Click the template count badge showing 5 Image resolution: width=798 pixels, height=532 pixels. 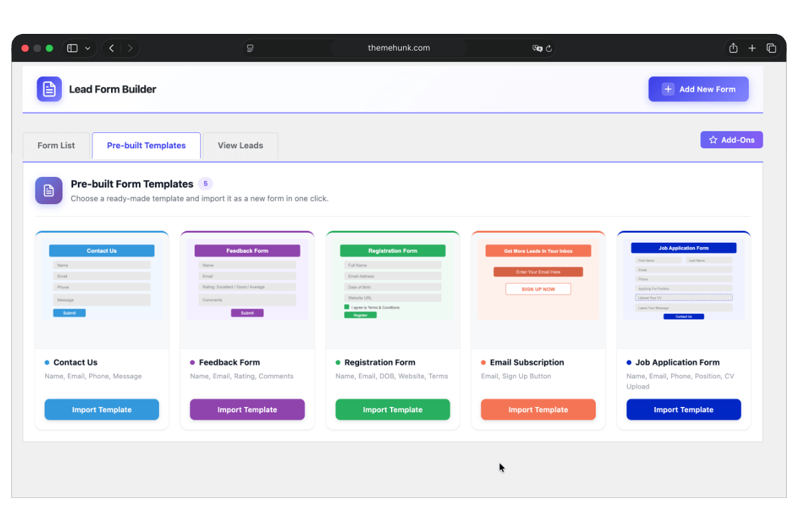pyautogui.click(x=205, y=184)
